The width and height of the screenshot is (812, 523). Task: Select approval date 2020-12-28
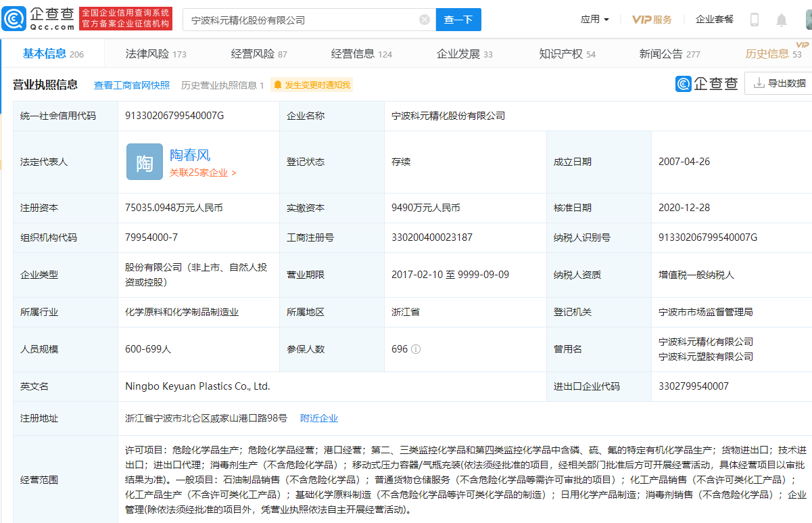point(684,208)
